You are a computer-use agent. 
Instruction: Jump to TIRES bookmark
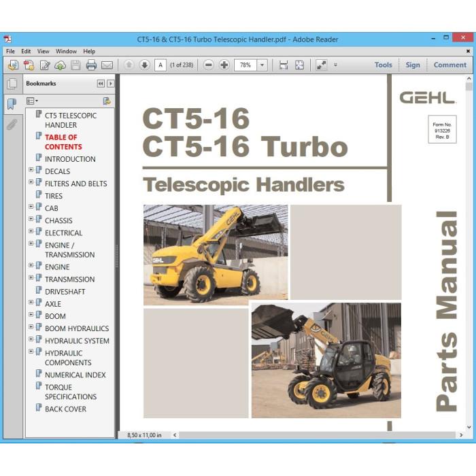point(54,196)
